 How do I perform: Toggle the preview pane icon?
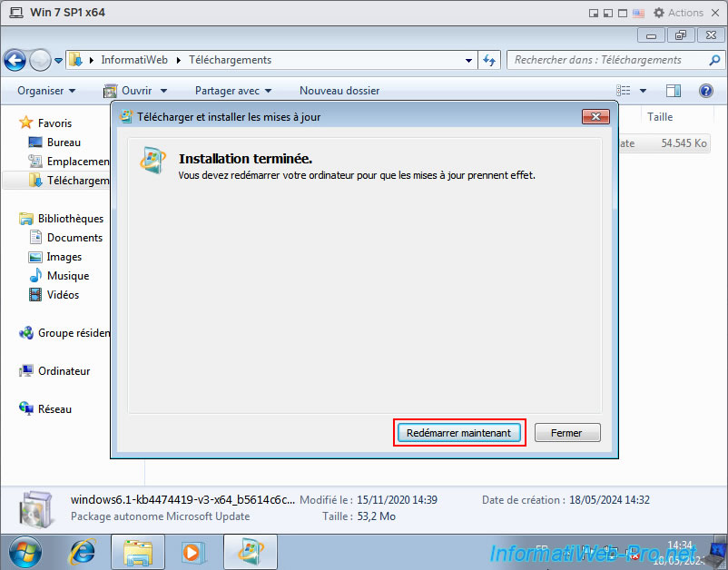tap(674, 91)
